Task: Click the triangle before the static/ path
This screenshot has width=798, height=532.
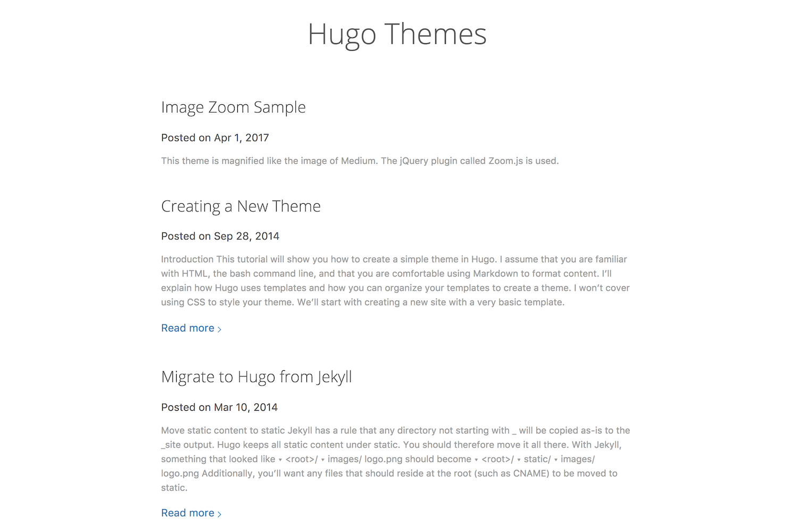Action: pos(518,459)
